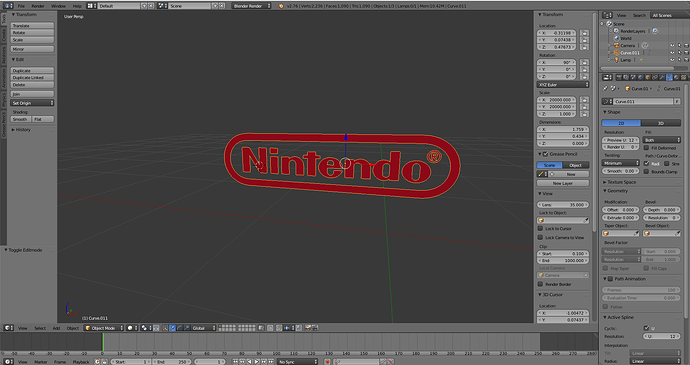Viewport: 690px width, 365px height.
Task: Open the Twisting Minimum dropdown
Action: point(620,163)
